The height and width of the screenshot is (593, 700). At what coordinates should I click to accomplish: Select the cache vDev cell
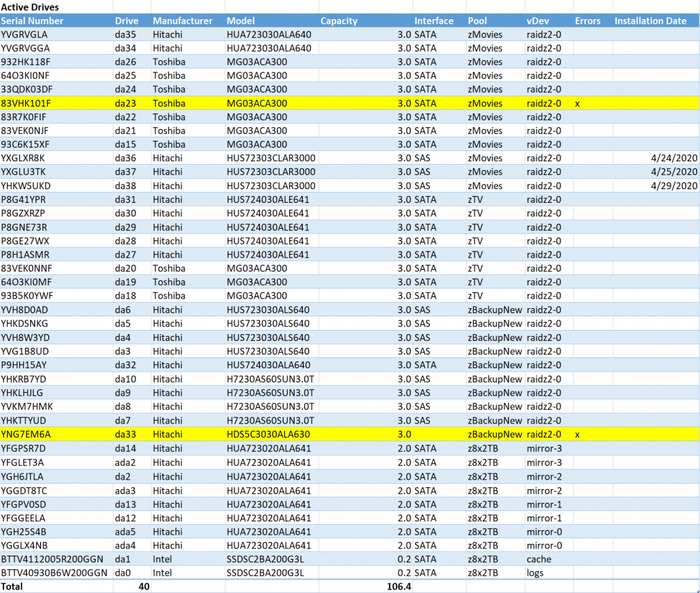click(x=539, y=560)
